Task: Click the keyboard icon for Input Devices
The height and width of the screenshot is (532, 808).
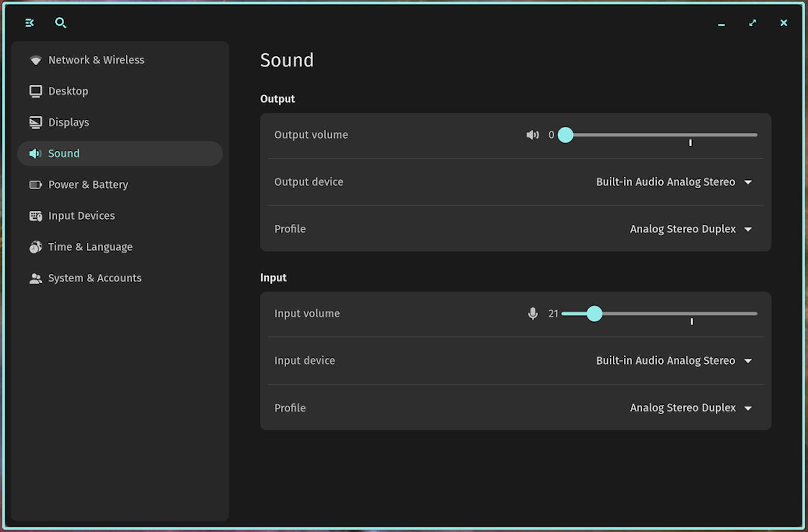Action: 35,216
